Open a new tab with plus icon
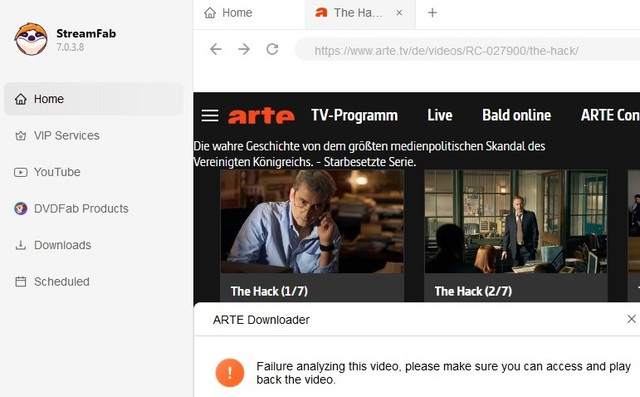The width and height of the screenshot is (640, 397). (x=432, y=13)
